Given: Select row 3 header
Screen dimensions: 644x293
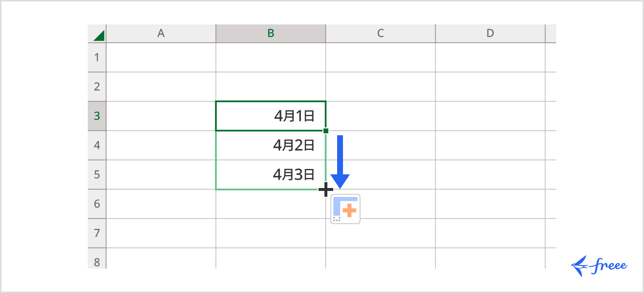Looking at the screenshot, I should (97, 116).
